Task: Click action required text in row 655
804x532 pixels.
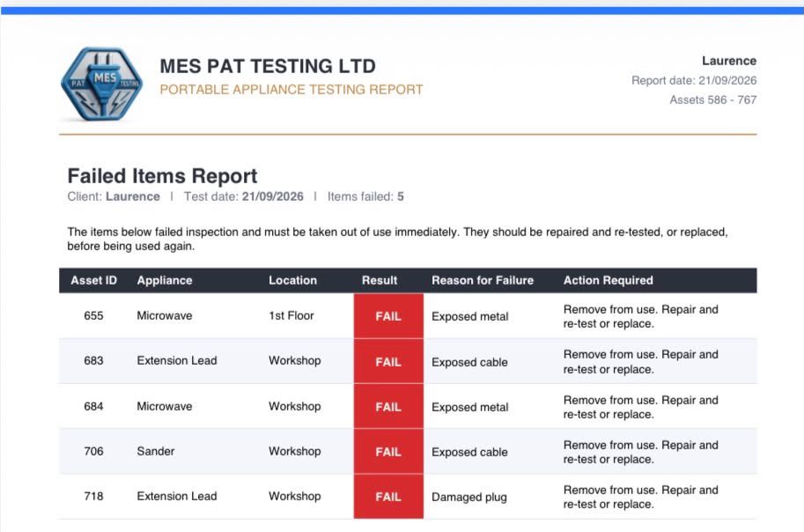Action: point(640,316)
